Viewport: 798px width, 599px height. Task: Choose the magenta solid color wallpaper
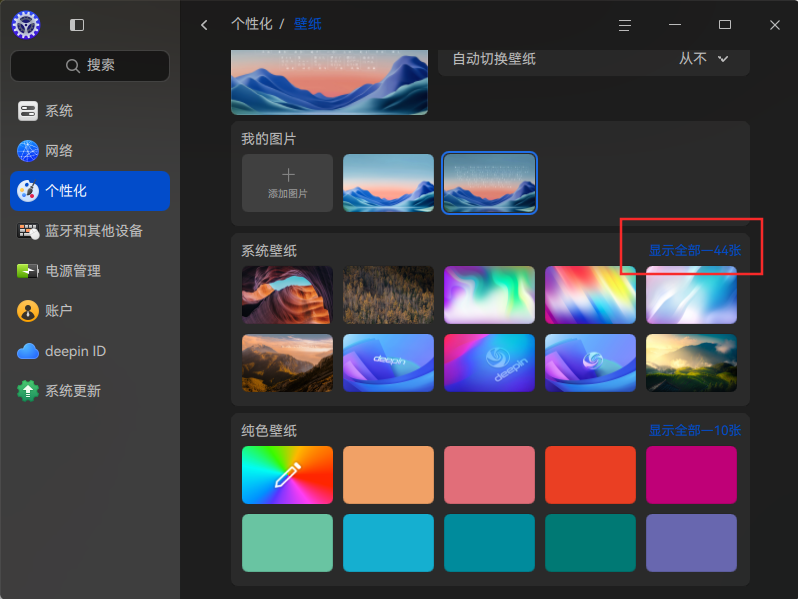691,475
